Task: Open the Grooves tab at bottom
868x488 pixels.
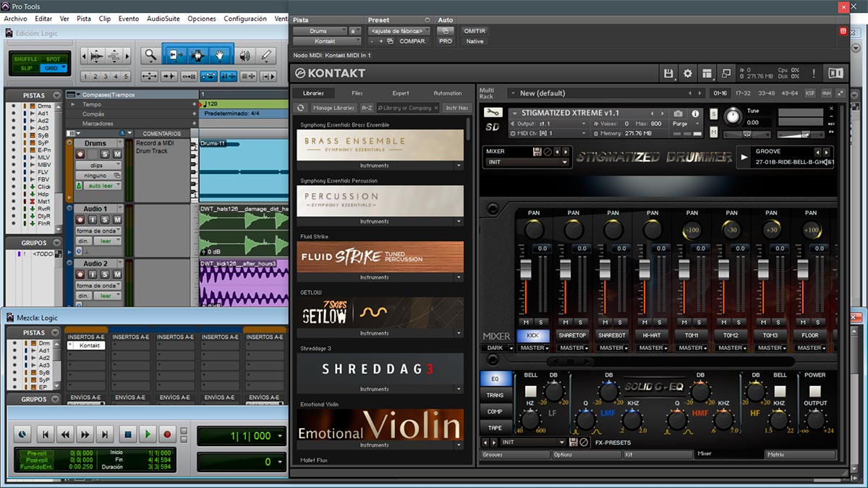Action: (515, 455)
